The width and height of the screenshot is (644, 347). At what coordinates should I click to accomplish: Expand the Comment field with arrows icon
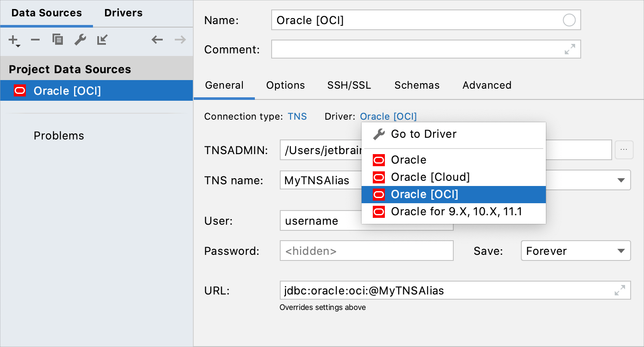point(570,50)
